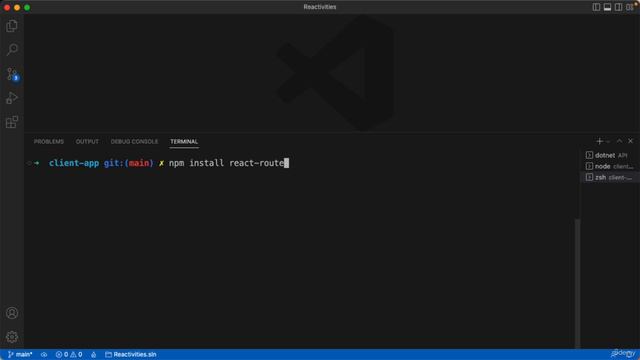
Task: Click the dotnet terminal's shell icon
Action: point(589,155)
